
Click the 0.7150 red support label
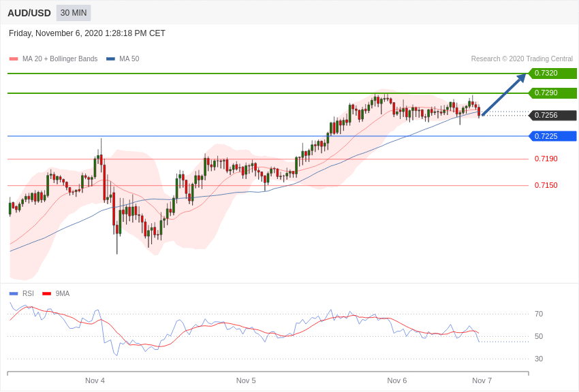546,186
